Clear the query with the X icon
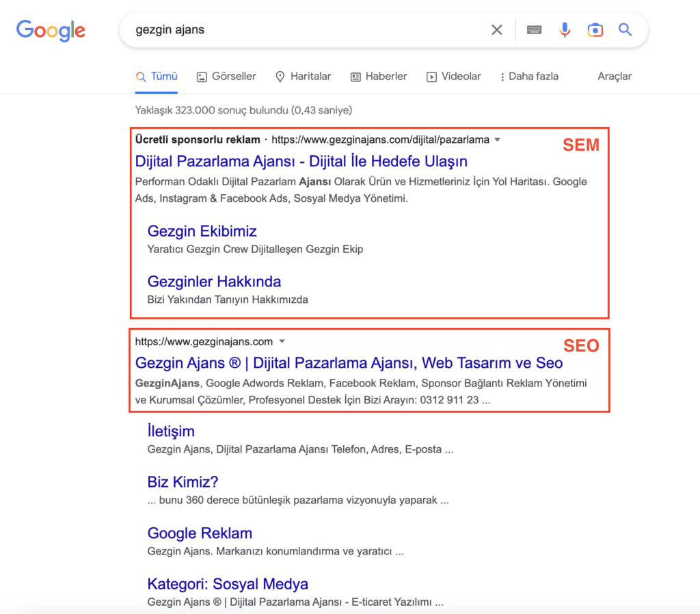This screenshot has width=700, height=614. (x=497, y=29)
